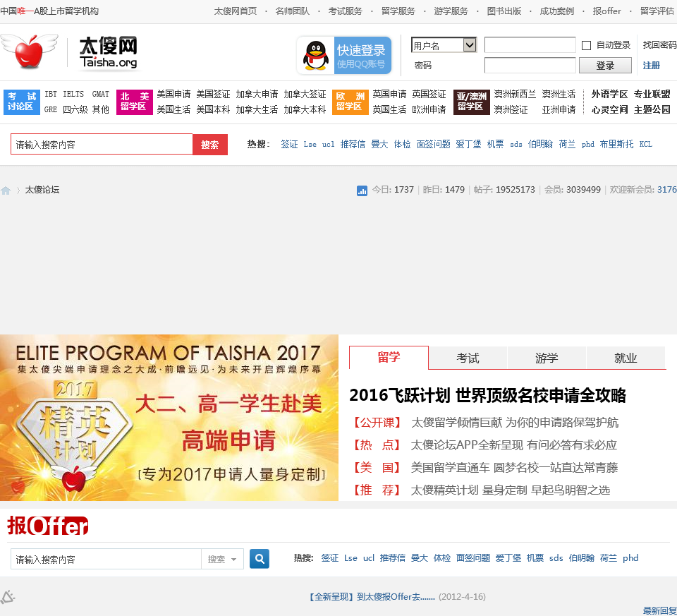Click the home icon in breadcrumb

tap(6, 190)
